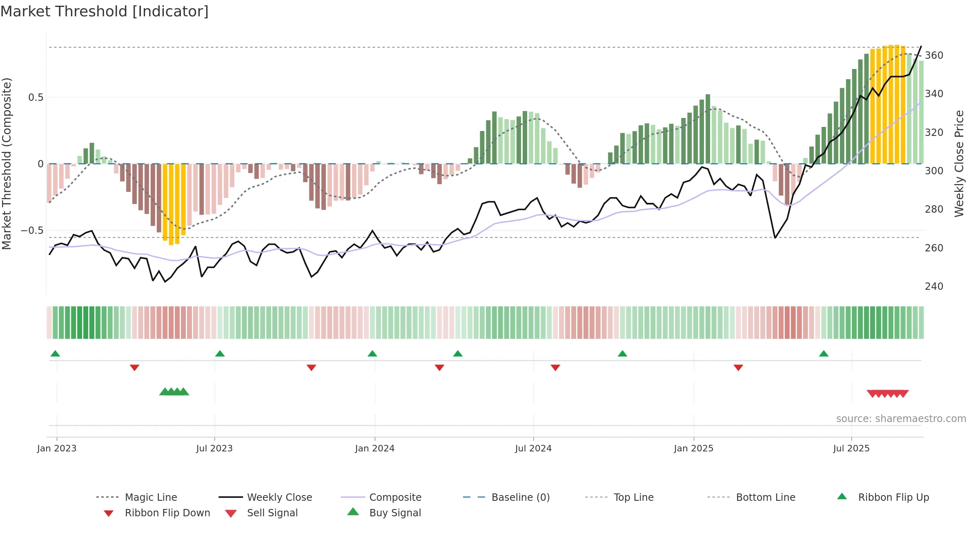The width and height of the screenshot is (980, 551).
Task: Toggle the Sell Signal legend entry
Action: pyautogui.click(x=261, y=513)
